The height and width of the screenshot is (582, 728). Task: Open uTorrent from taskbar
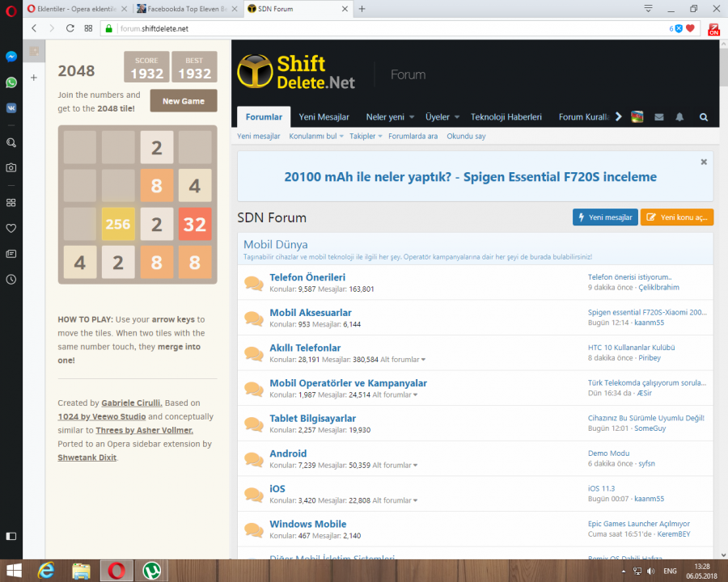[151, 571]
